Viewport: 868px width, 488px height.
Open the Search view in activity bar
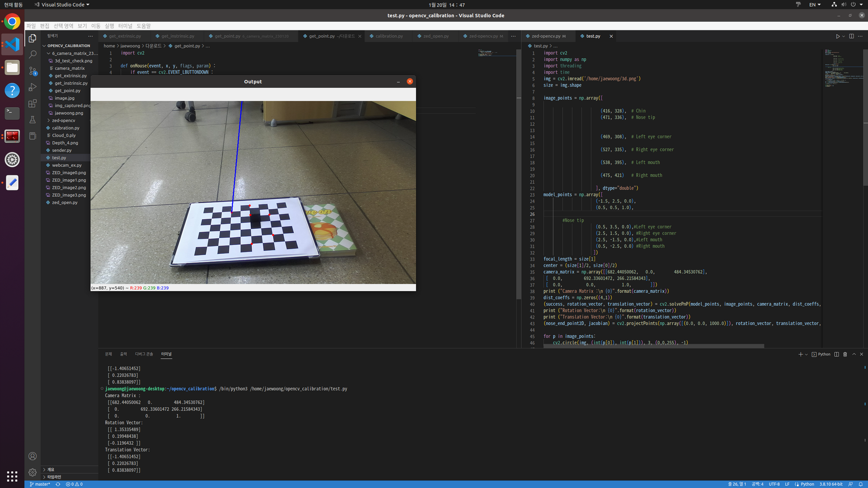pyautogui.click(x=33, y=55)
